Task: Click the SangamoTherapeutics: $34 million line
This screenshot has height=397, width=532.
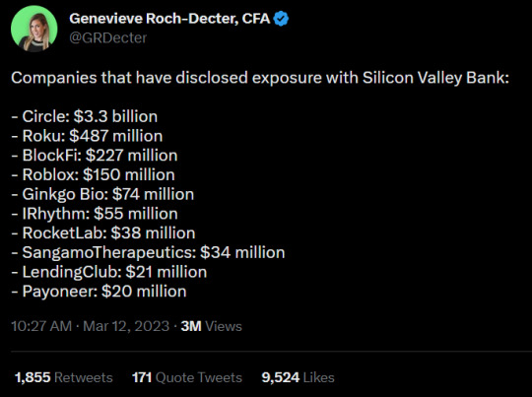Action: [148, 252]
